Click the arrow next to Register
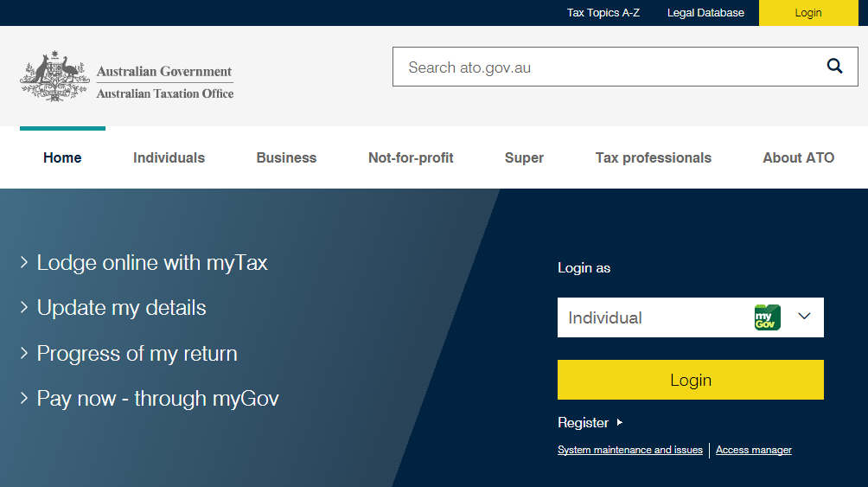Screen dimensions: 868x487 (620, 422)
